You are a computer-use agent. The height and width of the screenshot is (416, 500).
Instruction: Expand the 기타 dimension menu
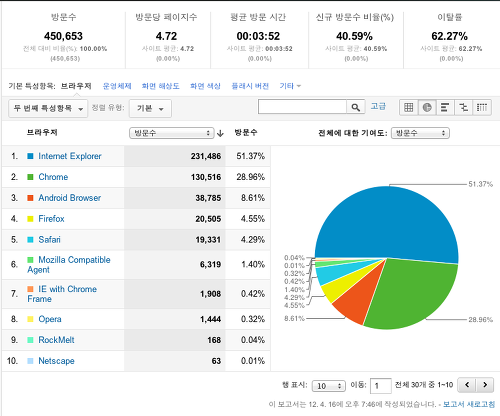[x=290, y=86]
